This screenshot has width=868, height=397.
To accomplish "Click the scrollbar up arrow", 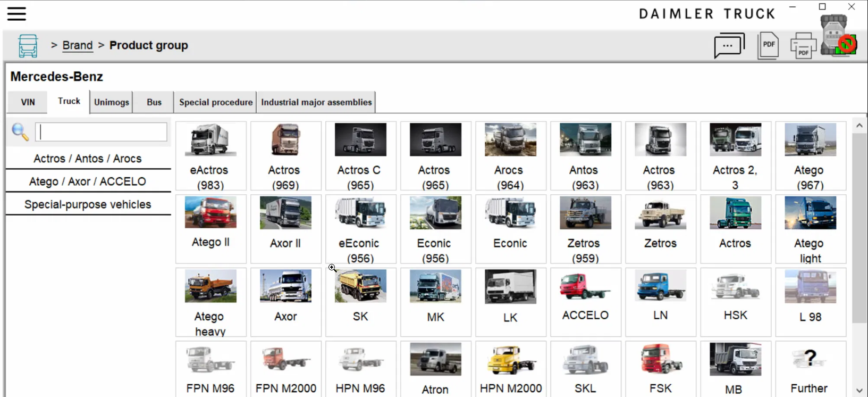I will pos(859,126).
